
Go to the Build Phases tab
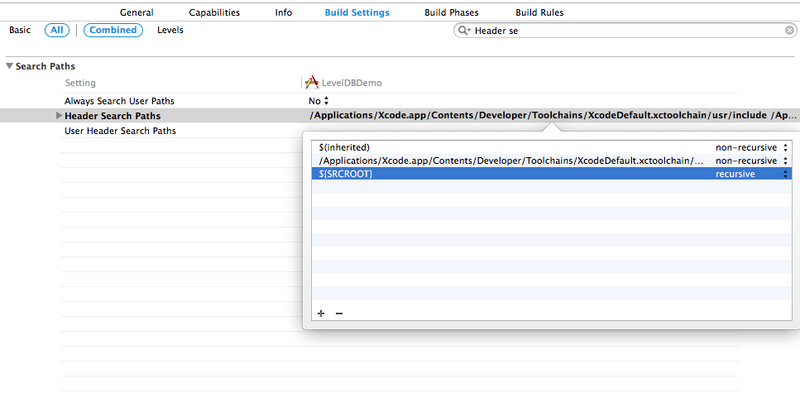[x=452, y=13]
